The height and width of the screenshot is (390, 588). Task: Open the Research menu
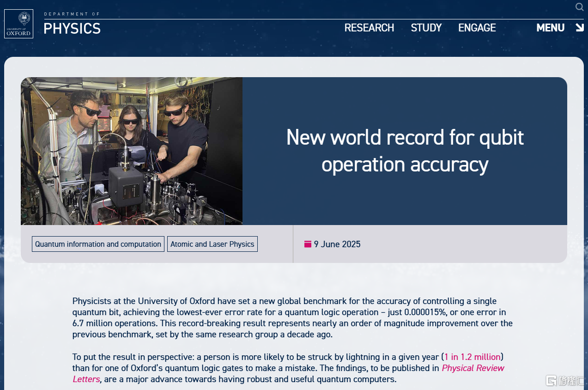click(369, 28)
